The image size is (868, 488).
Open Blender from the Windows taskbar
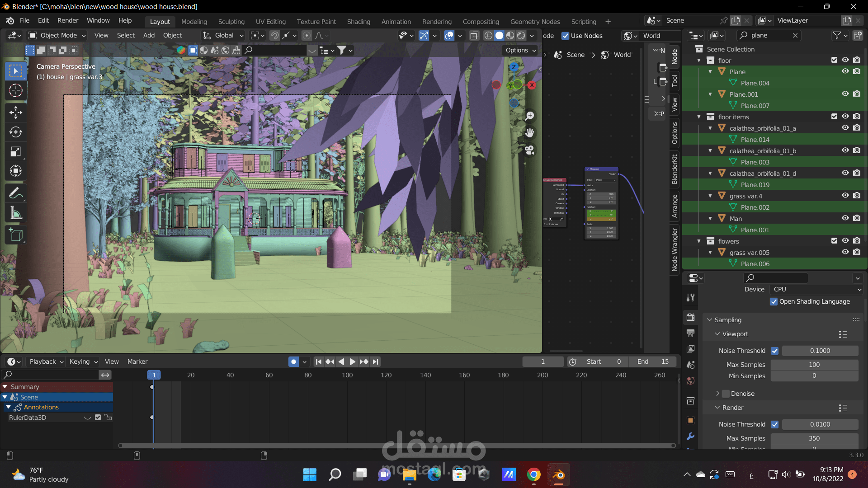pos(559,474)
